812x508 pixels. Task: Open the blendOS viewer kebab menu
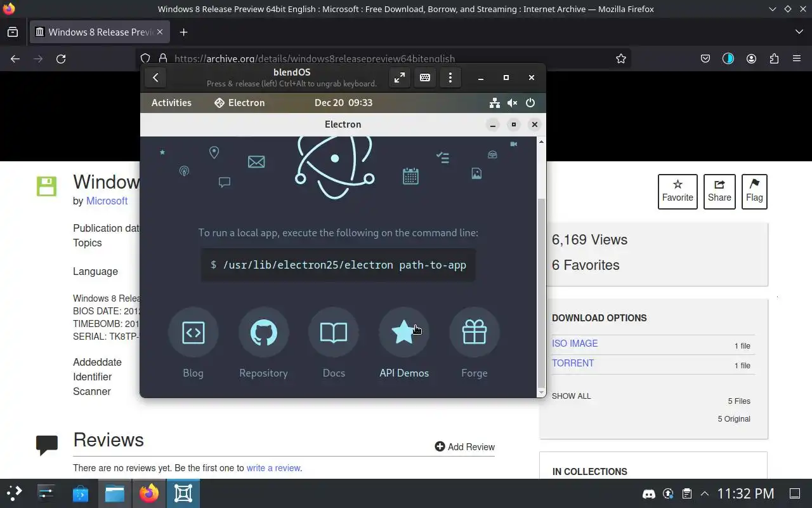(450, 77)
